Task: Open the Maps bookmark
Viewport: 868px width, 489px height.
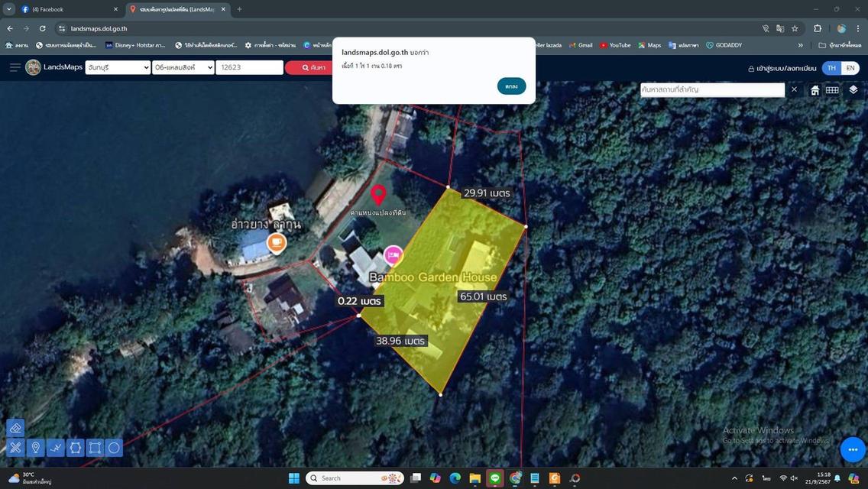Action: pyautogui.click(x=649, y=45)
